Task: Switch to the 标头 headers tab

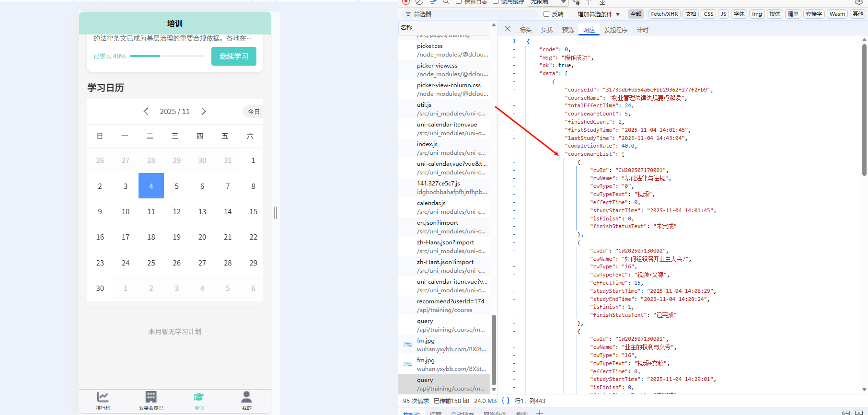Action: point(526,30)
